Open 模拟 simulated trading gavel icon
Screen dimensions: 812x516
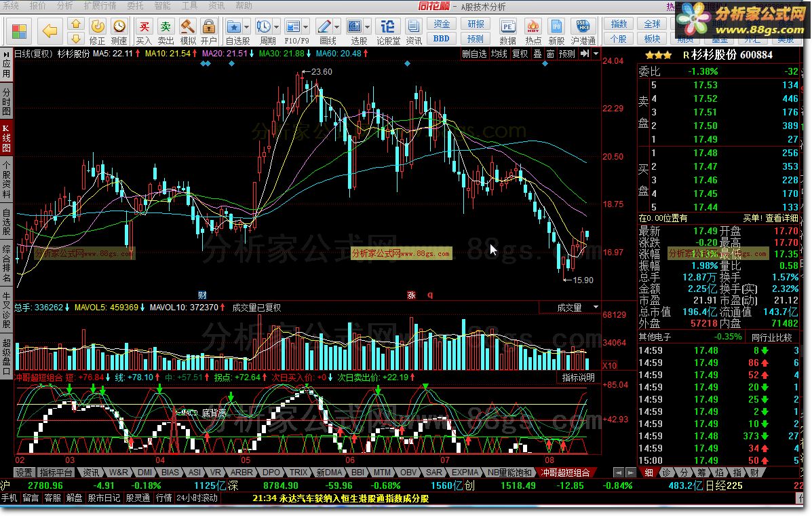(x=187, y=32)
